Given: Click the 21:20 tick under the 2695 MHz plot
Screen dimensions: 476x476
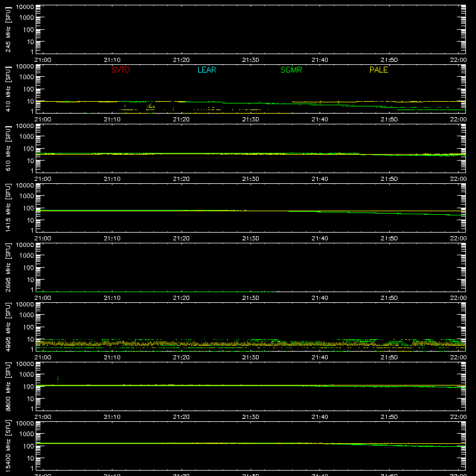Looking at the screenshot, I should point(181,298).
